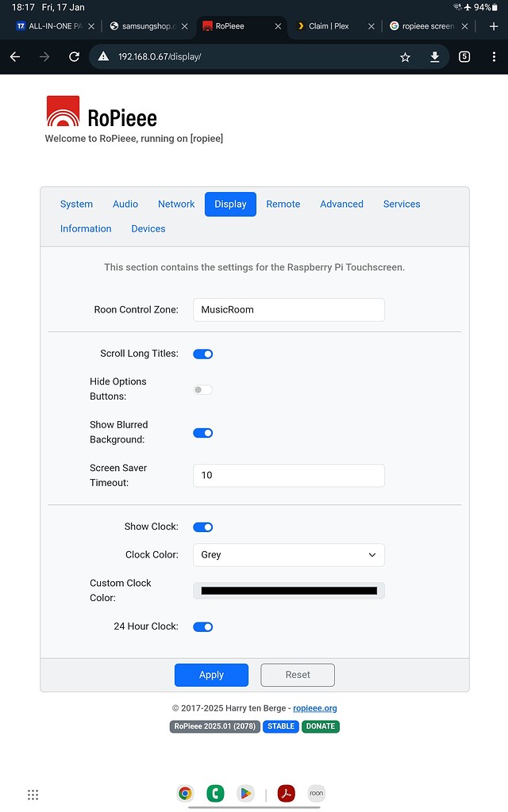The height and width of the screenshot is (812, 508).
Task: Tap the RoPieee logo
Action: point(63,112)
